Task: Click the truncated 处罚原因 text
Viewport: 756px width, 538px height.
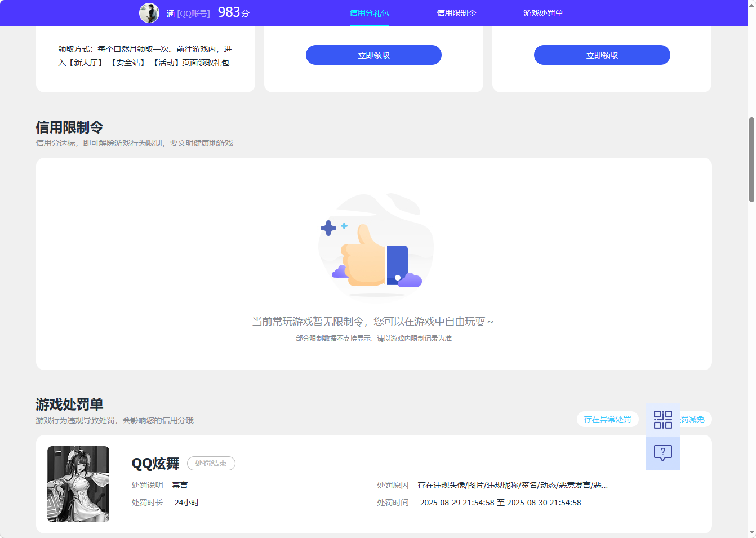Action: click(x=513, y=485)
